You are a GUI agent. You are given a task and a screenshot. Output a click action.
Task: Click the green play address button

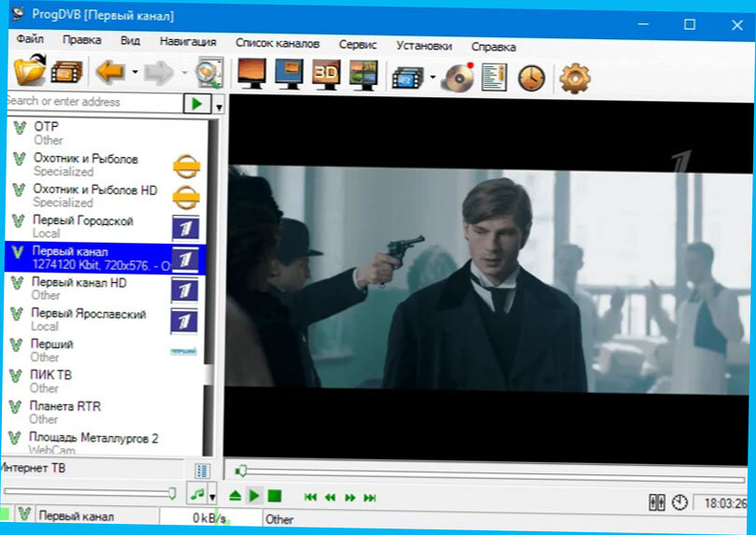(x=197, y=104)
